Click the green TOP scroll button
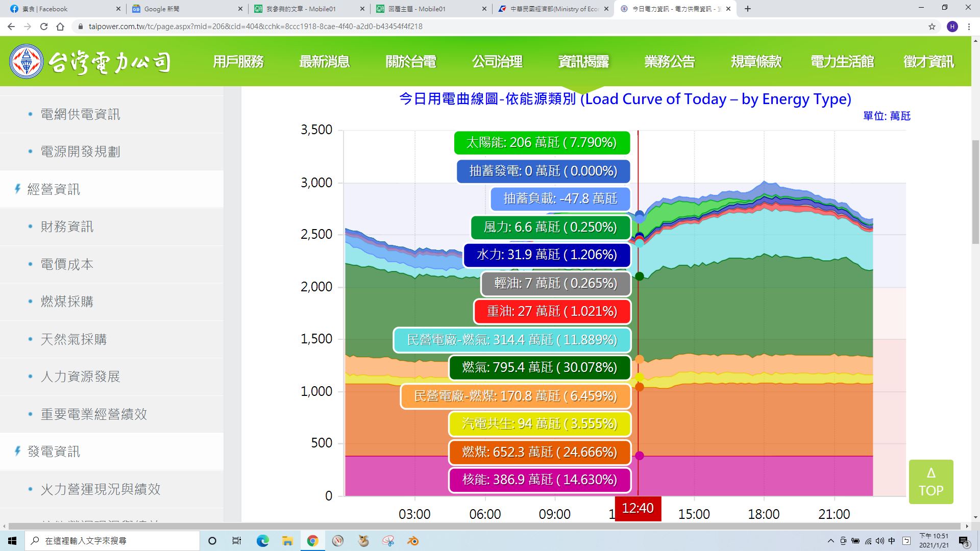Viewport: 980px width, 551px height. pos(930,482)
